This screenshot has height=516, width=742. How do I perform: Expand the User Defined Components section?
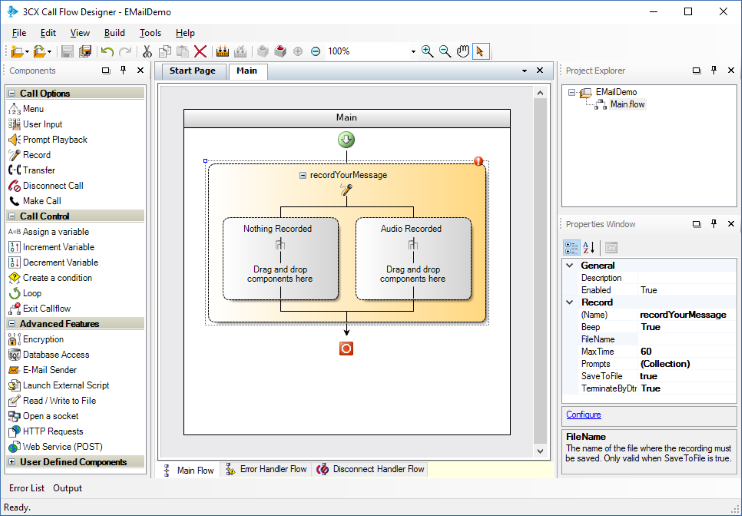(12, 462)
